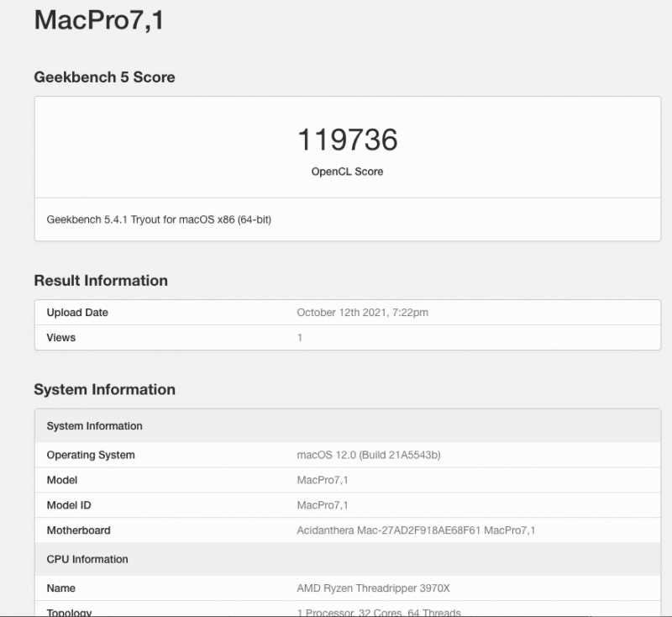Click the MacPro7,1 page title
672x617 pixels.
[x=98, y=20]
